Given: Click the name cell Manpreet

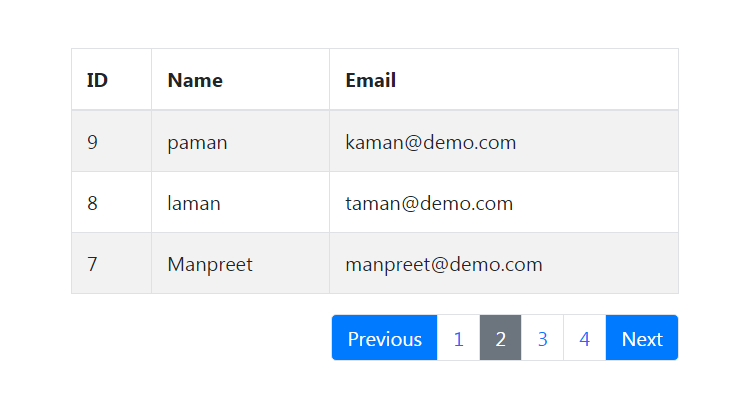Looking at the screenshot, I should pyautogui.click(x=241, y=263).
